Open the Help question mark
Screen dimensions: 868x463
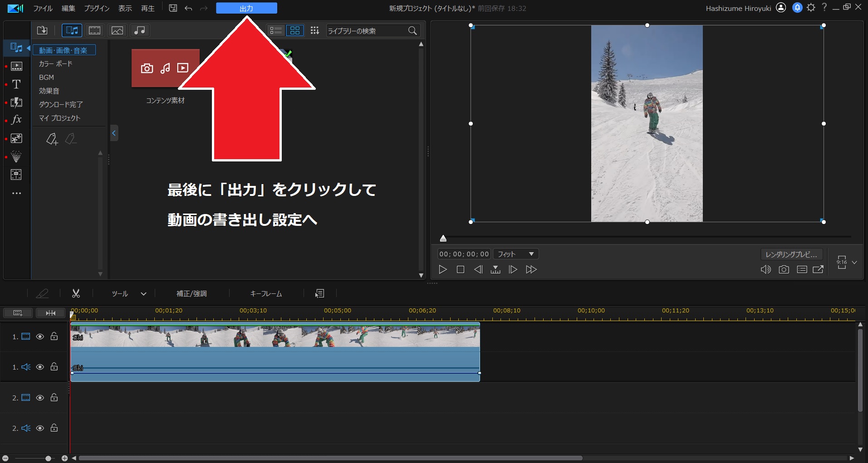point(824,7)
